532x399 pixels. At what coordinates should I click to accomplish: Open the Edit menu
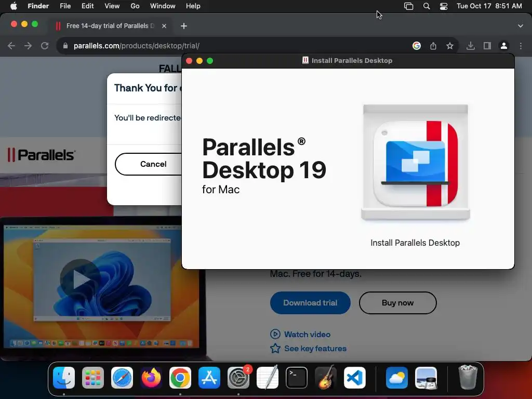(x=87, y=6)
